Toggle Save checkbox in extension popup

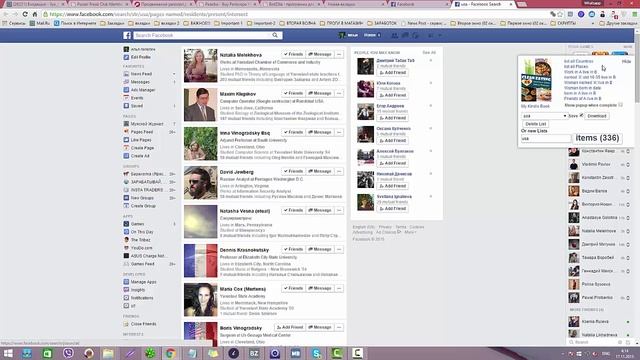click(x=582, y=116)
